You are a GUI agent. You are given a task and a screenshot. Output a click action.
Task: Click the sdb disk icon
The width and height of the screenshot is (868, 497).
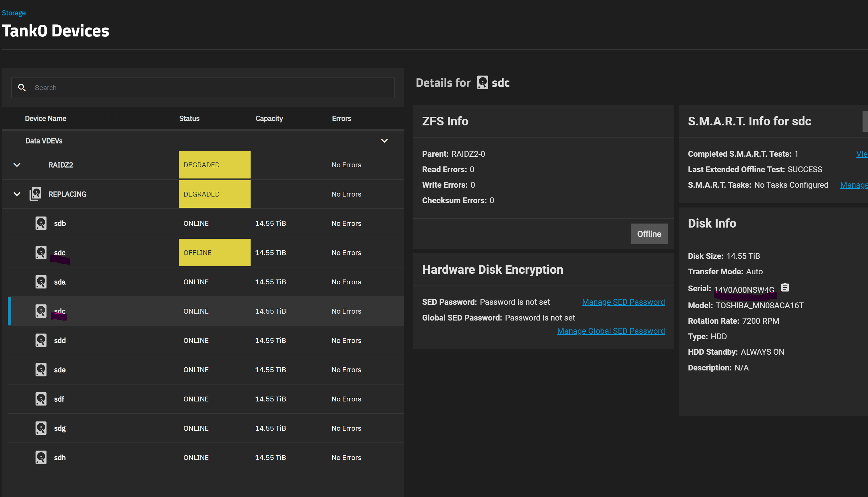41,223
